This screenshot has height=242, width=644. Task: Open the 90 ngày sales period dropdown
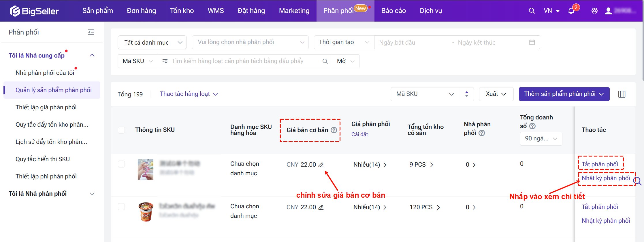point(541,139)
